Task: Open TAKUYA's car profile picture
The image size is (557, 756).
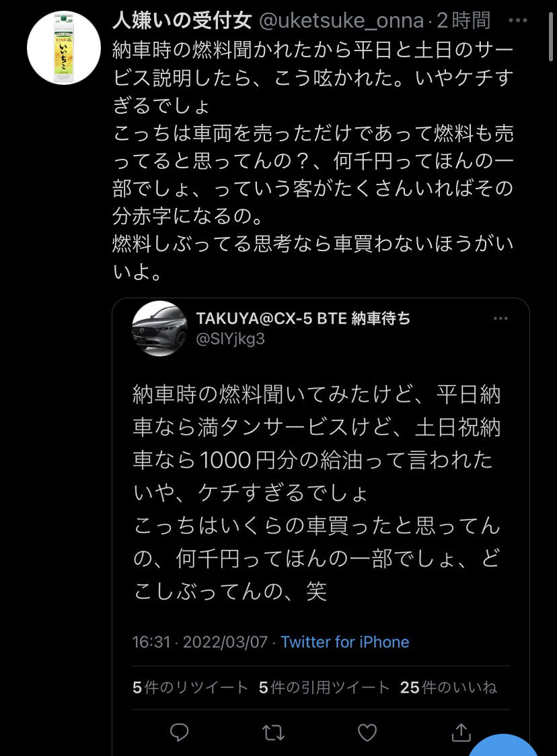Action: [x=159, y=329]
